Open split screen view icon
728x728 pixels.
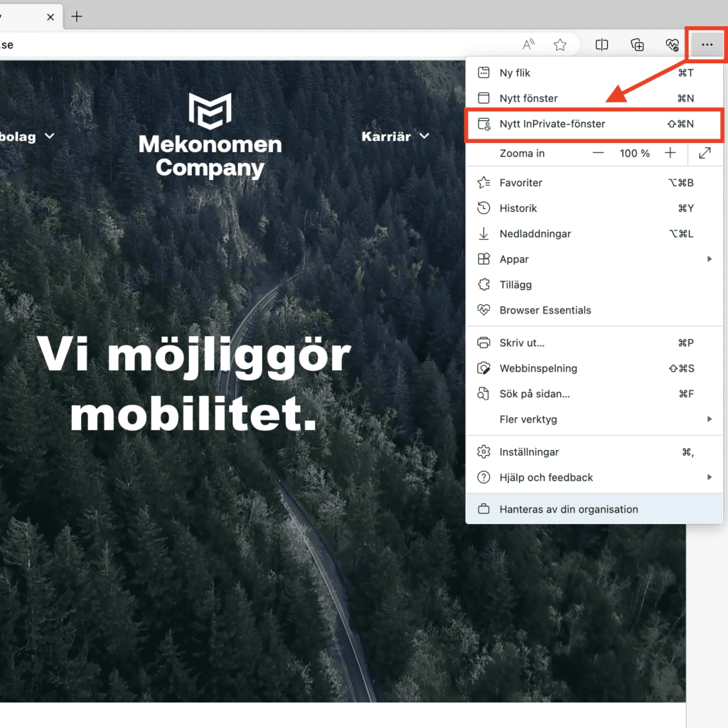coord(601,45)
